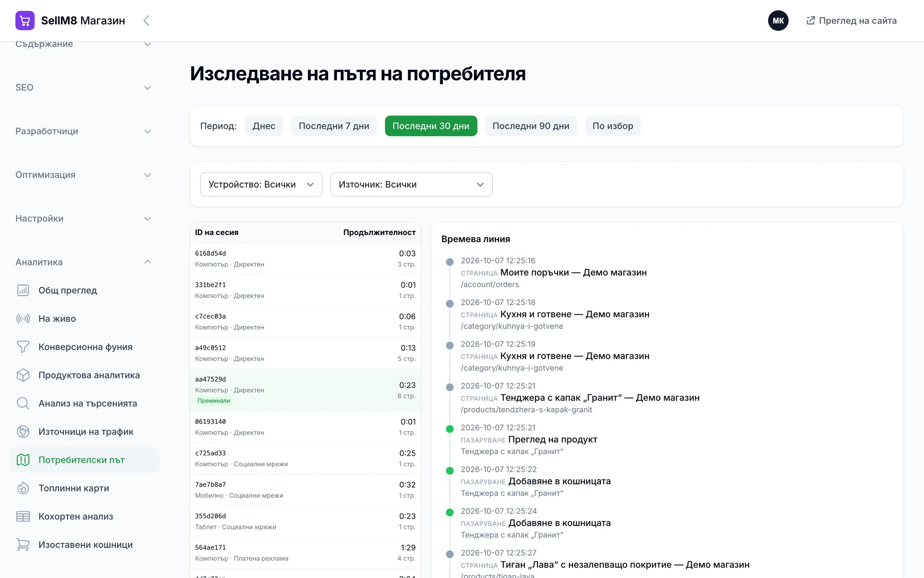Go to Топлинни карти menu item
The image size is (924, 578).
(84, 488)
